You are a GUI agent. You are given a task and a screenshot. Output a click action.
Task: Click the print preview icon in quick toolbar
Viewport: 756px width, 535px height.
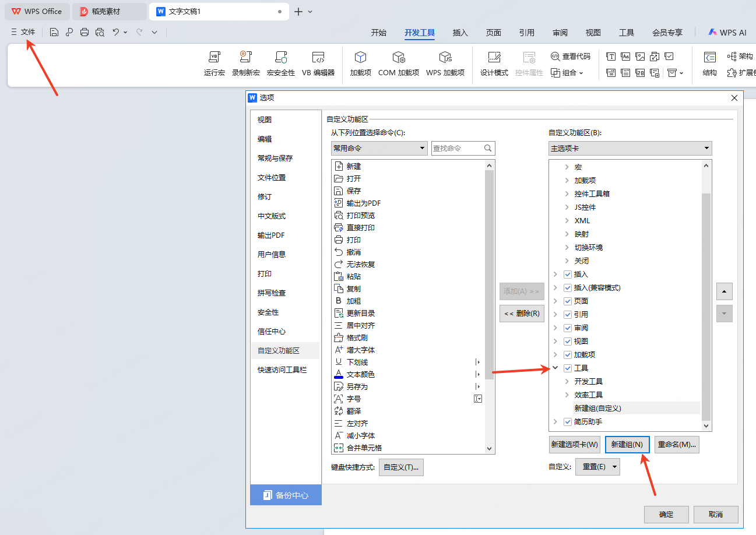[100, 33]
